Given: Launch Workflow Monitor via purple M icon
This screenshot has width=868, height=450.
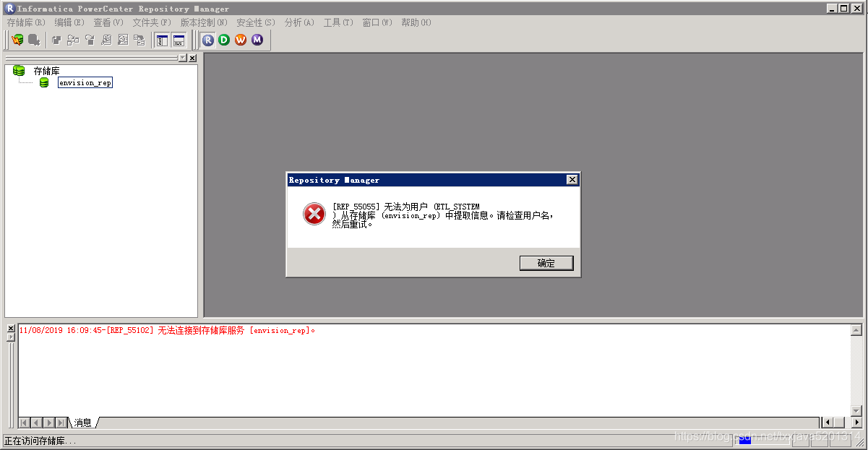Looking at the screenshot, I should [257, 40].
